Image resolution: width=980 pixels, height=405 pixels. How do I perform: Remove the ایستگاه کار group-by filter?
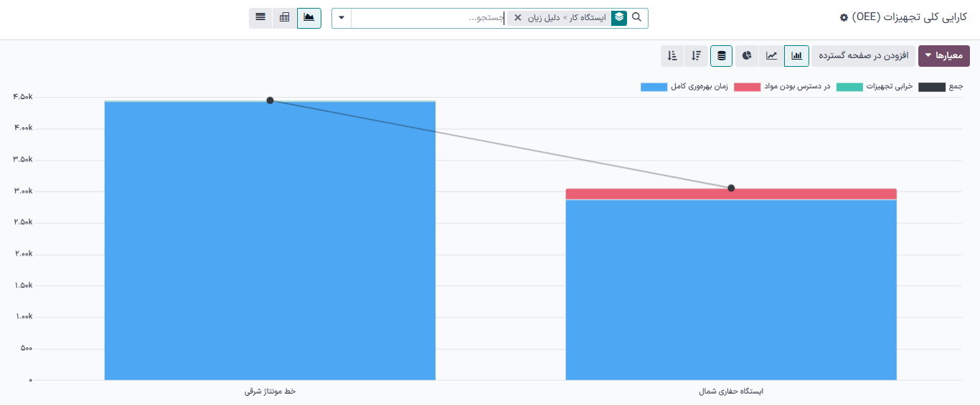point(518,18)
